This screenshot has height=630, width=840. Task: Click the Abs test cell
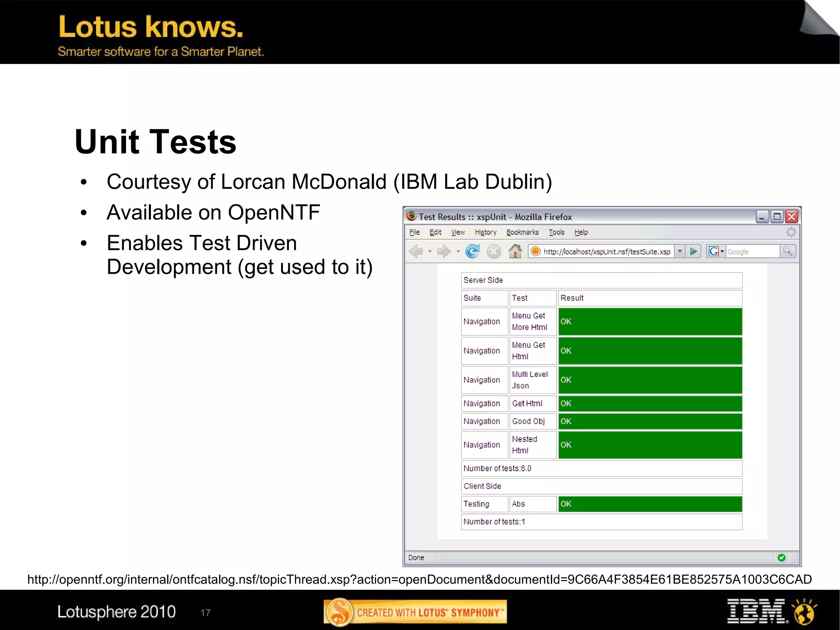[x=533, y=504]
